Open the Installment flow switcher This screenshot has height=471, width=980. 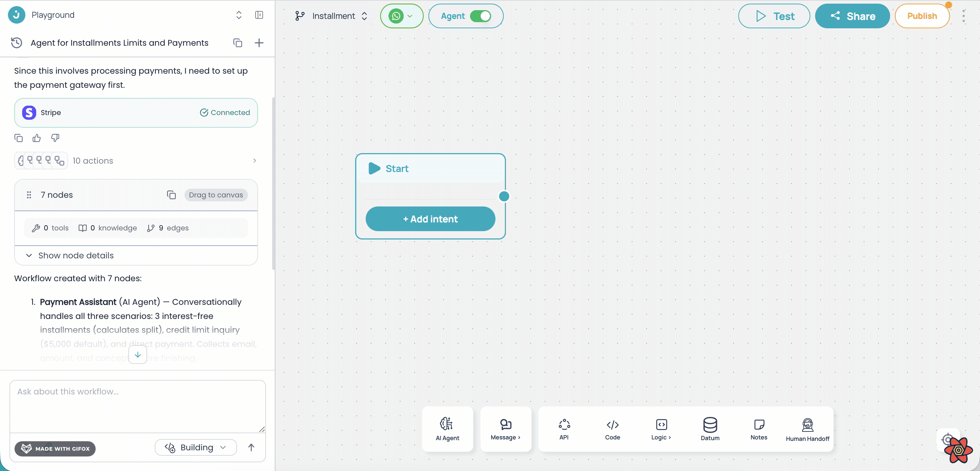pos(364,16)
